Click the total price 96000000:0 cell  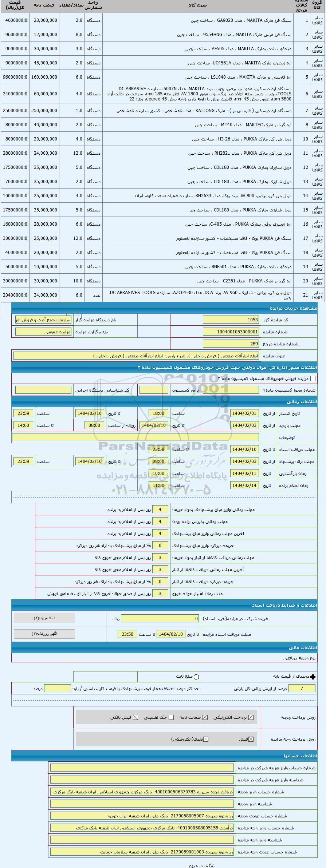15,77
